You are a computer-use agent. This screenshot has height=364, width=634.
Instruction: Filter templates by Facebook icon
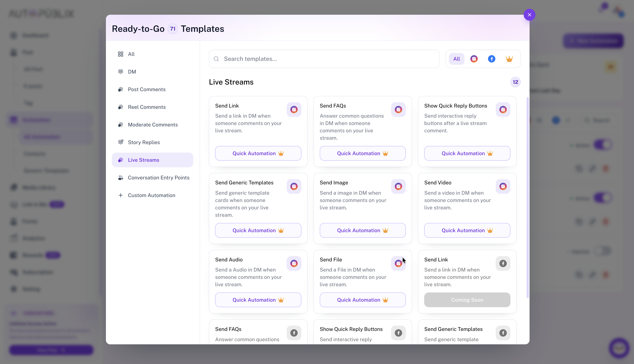coord(491,59)
